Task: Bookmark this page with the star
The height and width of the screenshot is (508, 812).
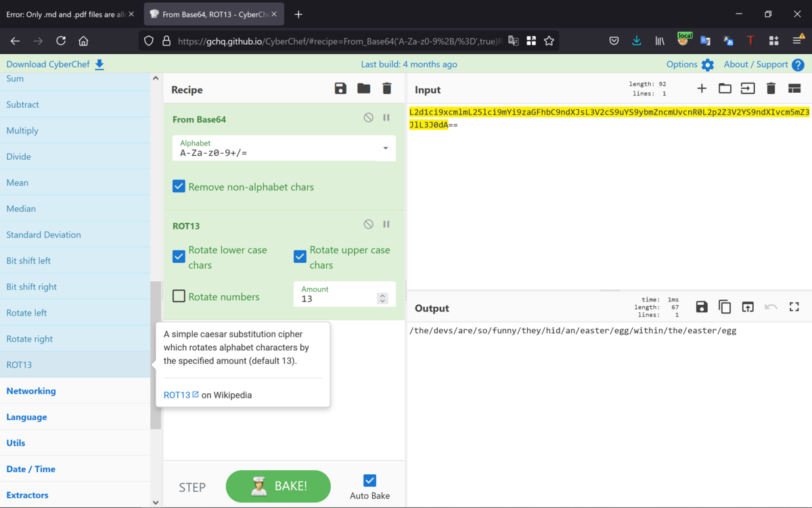Action: point(549,41)
